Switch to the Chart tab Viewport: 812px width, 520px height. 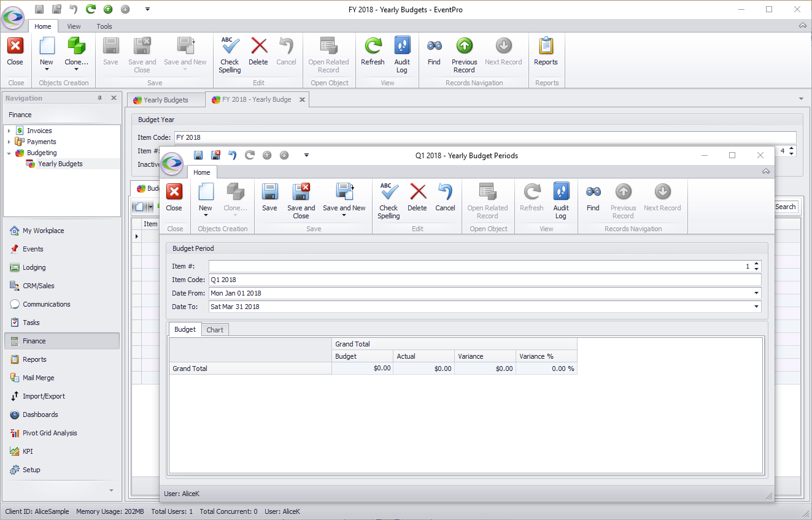pos(215,330)
